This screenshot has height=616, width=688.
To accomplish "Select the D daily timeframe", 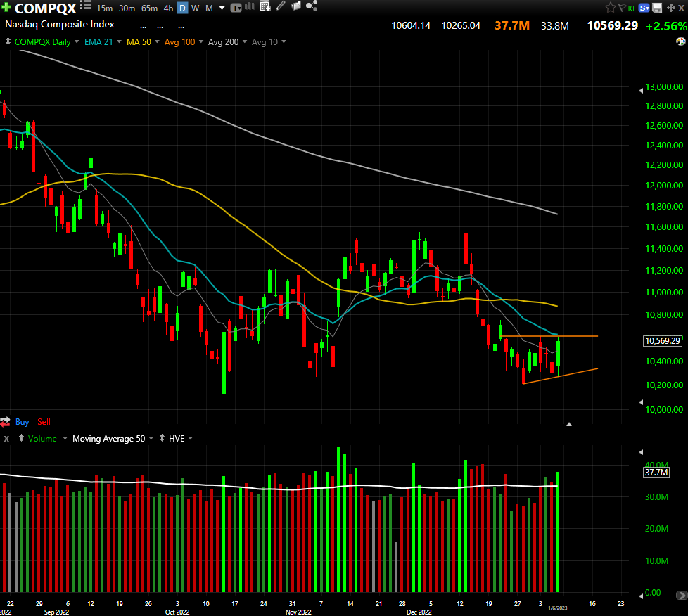I will (x=182, y=8).
